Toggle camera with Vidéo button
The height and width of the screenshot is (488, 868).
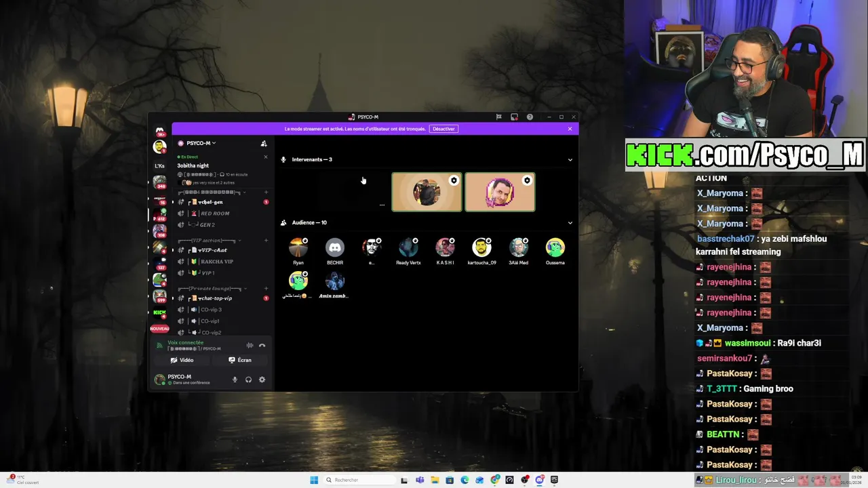pos(182,360)
